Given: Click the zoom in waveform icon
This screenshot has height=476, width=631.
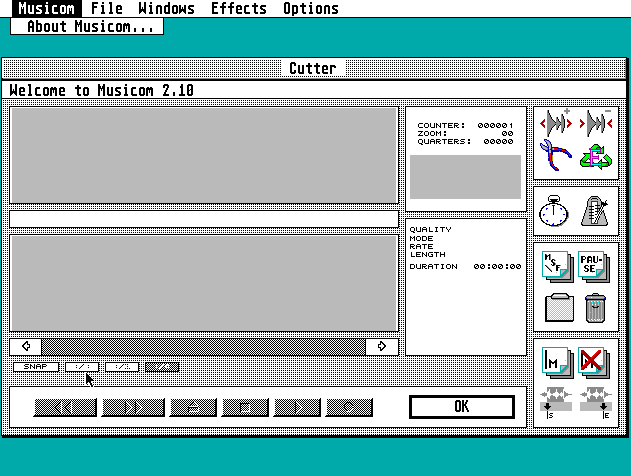Looking at the screenshot, I should [556, 122].
